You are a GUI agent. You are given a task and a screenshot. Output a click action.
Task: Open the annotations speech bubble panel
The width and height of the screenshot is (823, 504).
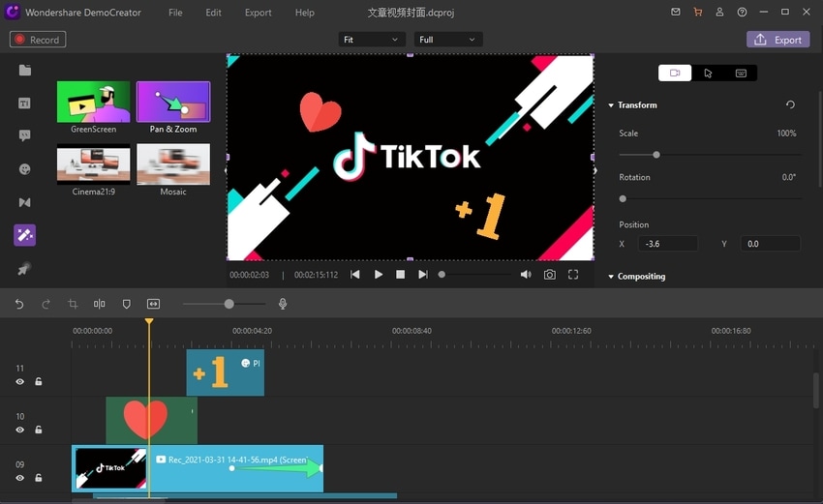tap(24, 135)
